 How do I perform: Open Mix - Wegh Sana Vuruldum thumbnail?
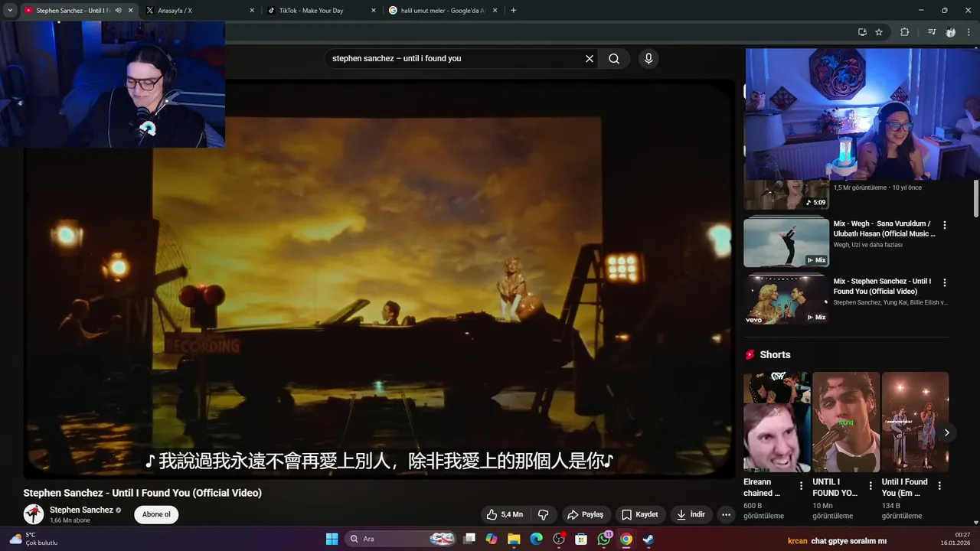pyautogui.click(x=786, y=242)
